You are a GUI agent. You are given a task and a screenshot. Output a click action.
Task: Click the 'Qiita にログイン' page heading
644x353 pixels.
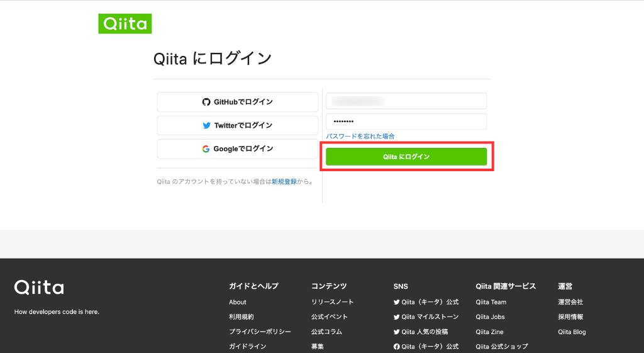(x=213, y=59)
